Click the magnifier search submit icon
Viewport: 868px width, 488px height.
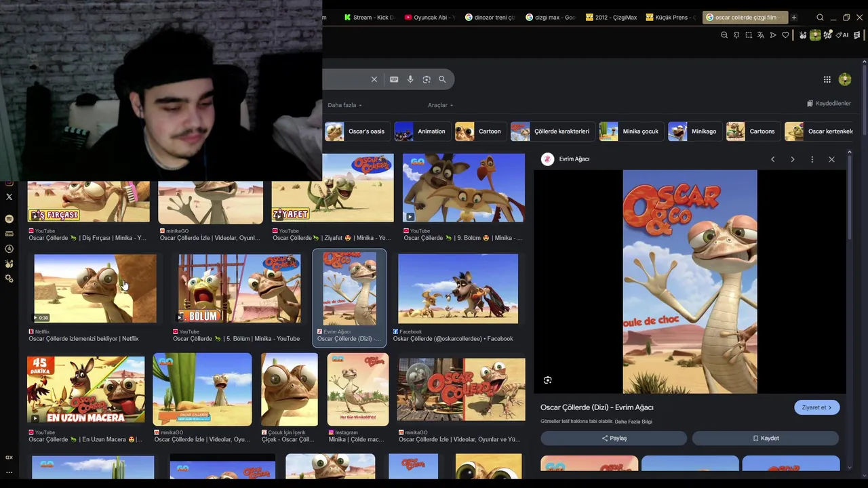442,79
